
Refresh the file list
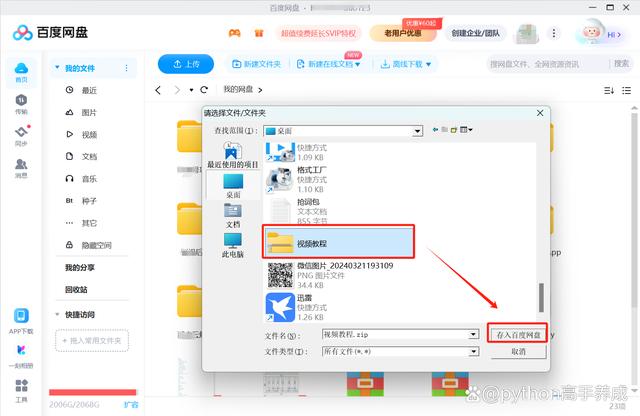click(204, 89)
